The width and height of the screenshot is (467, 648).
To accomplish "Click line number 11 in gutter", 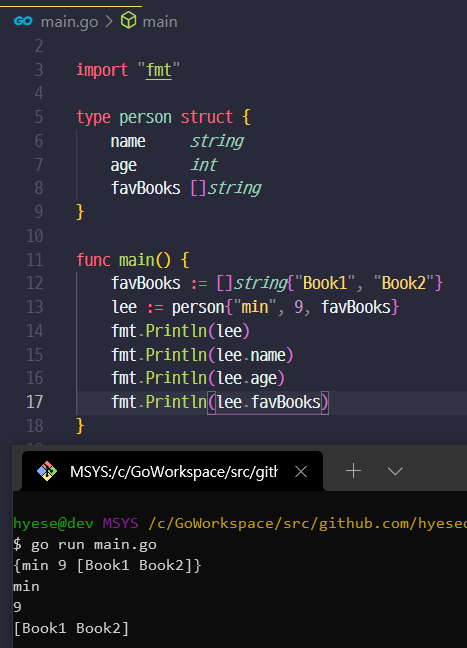I will tap(35, 260).
